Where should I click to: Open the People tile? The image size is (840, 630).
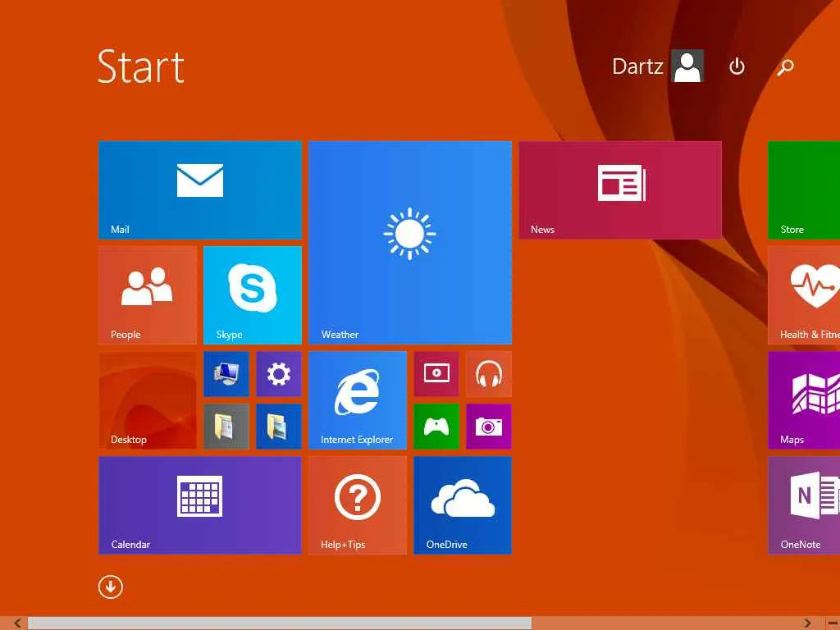click(x=148, y=294)
